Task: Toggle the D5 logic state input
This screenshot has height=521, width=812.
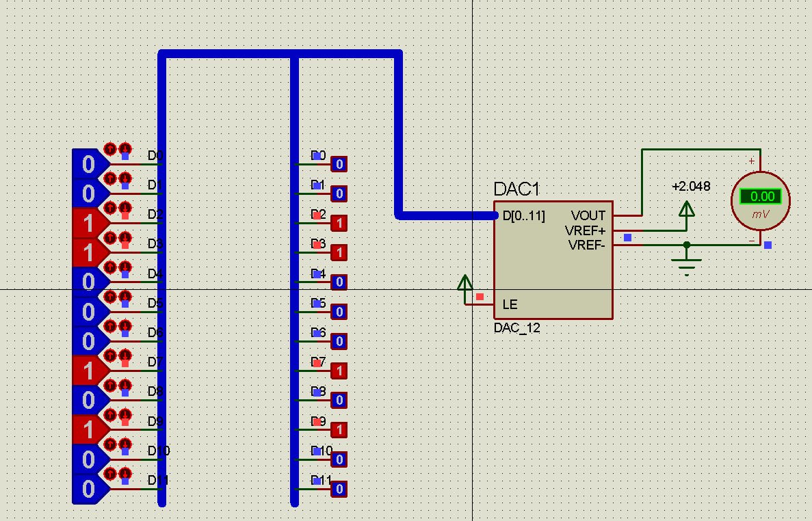Action: click(90, 312)
